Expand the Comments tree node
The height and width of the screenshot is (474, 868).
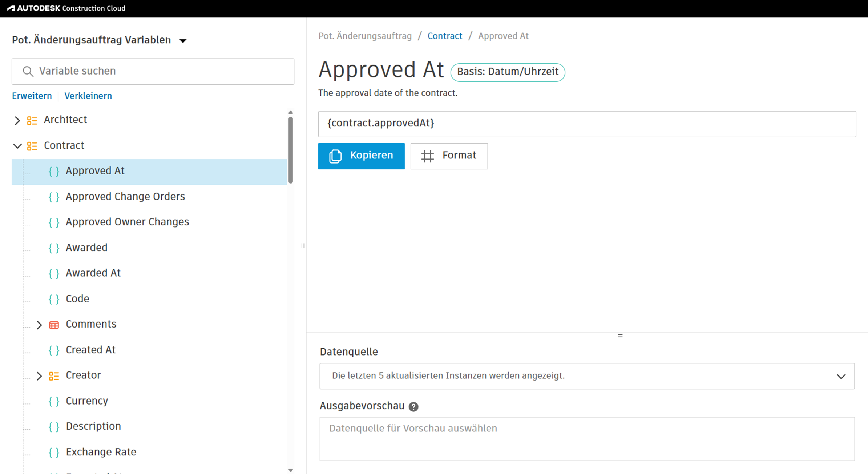tap(39, 325)
